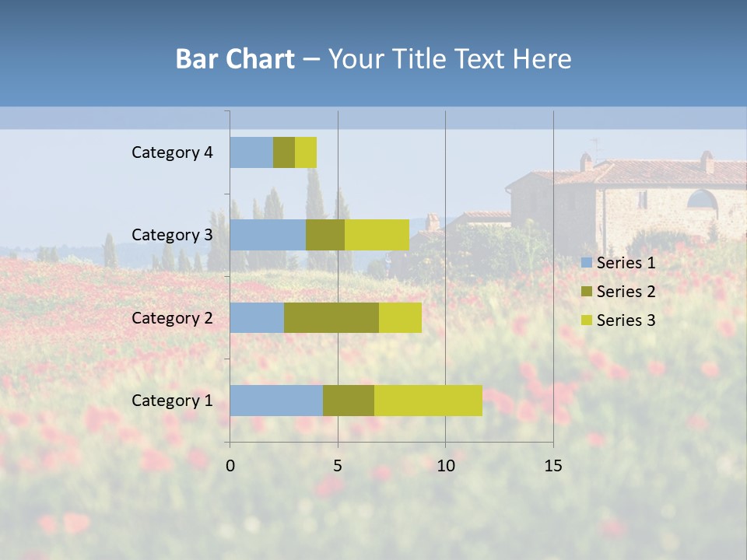Select the Series 3 legend label
The height and width of the screenshot is (560, 747).
(626, 320)
